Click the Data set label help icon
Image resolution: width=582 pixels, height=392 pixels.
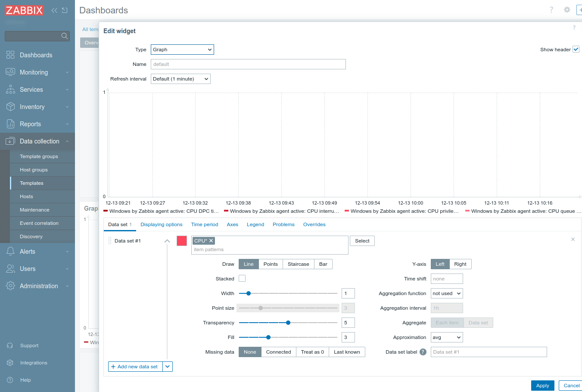click(423, 352)
